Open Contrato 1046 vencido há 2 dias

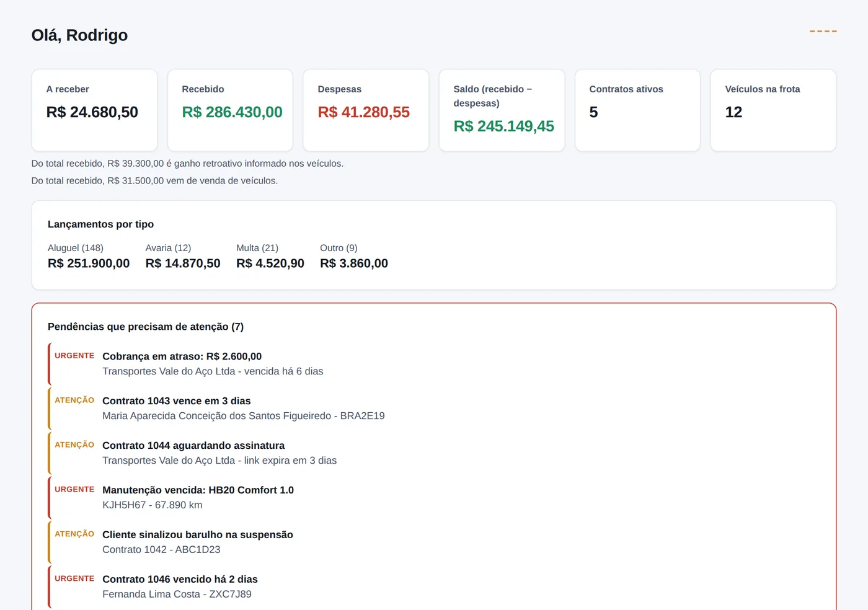pyautogui.click(x=434, y=587)
